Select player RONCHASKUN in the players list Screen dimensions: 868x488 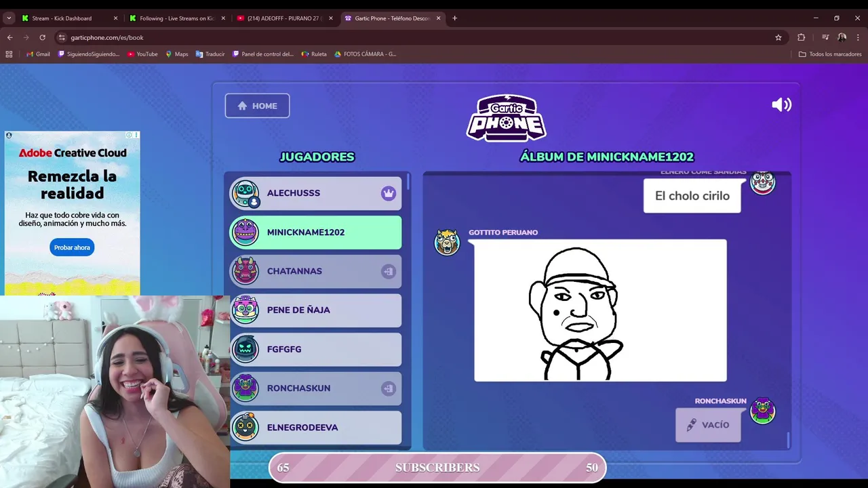[x=315, y=388]
